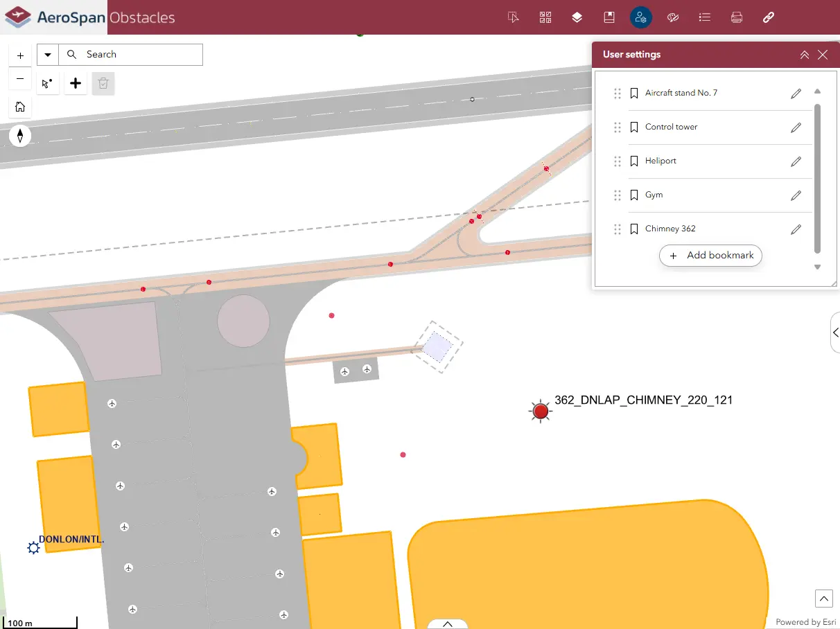Collapse the User settings panel

(x=805, y=55)
